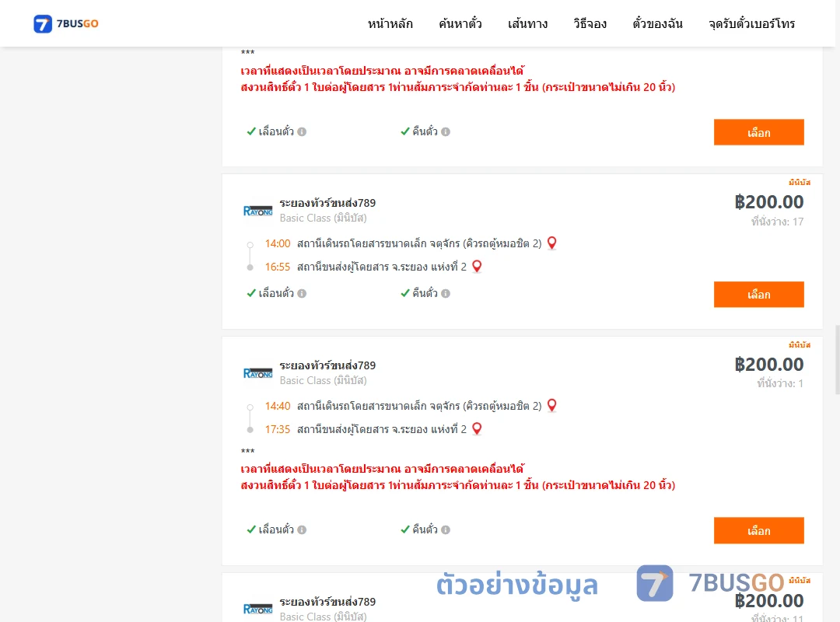Click the 7BUSGO logo in header
The image size is (840, 622).
(66, 23)
